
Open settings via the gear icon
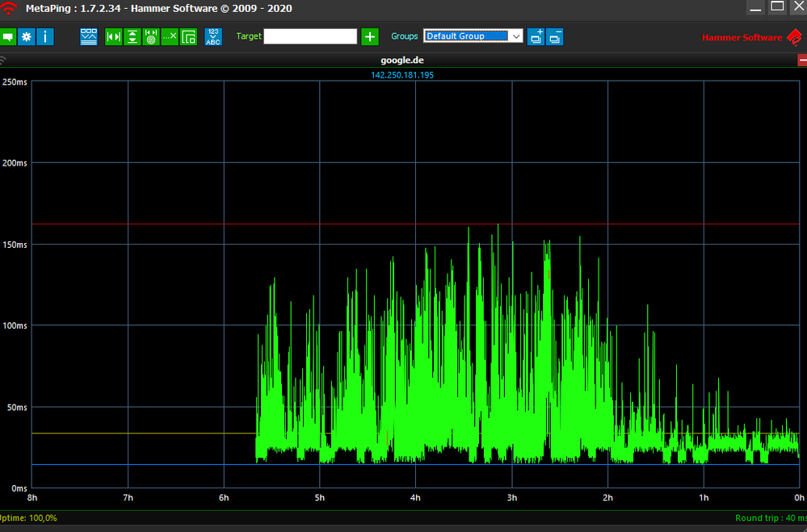tap(27, 37)
